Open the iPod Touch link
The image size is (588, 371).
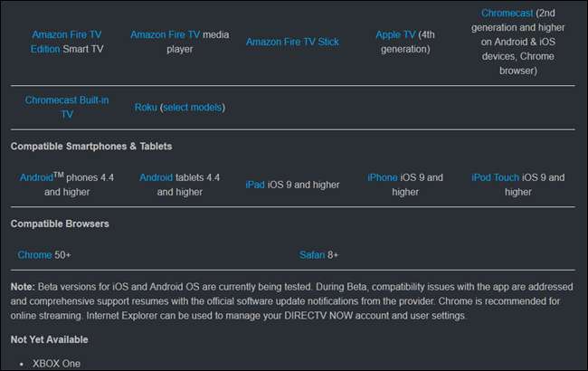pos(495,177)
